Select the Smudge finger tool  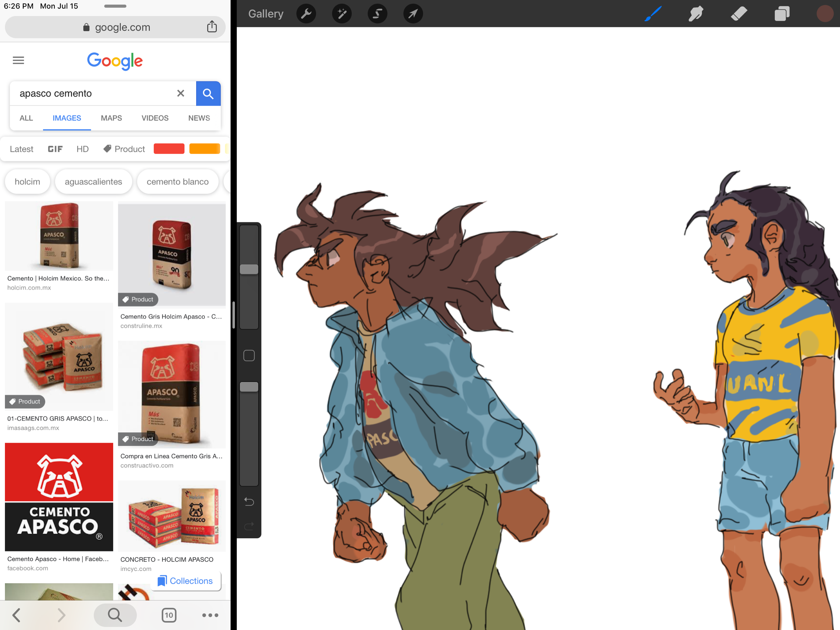[696, 14]
